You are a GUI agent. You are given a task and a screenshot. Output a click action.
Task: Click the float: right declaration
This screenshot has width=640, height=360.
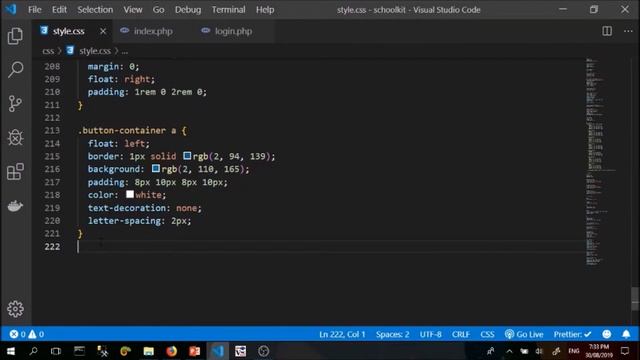click(121, 79)
